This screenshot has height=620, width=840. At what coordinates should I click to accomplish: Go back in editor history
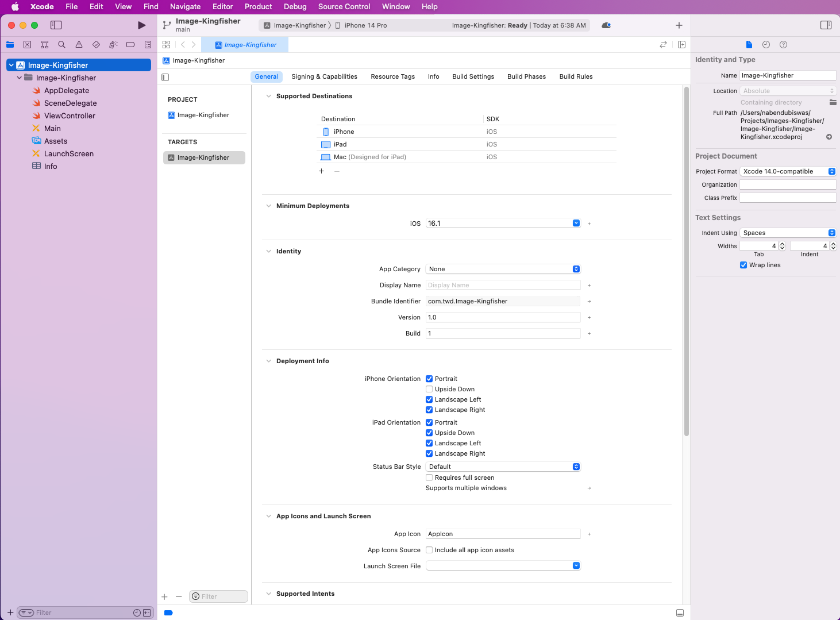click(183, 45)
